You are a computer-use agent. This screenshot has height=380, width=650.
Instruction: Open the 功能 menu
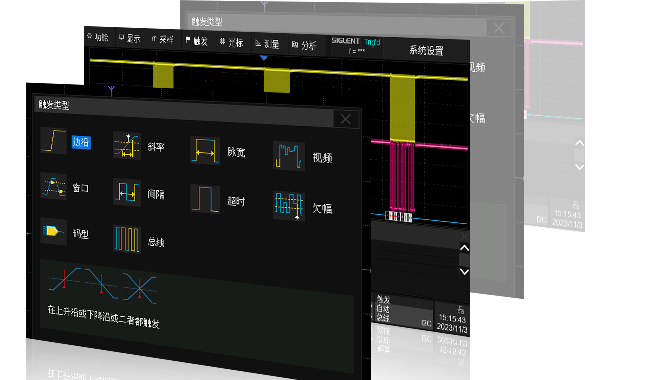(98, 37)
